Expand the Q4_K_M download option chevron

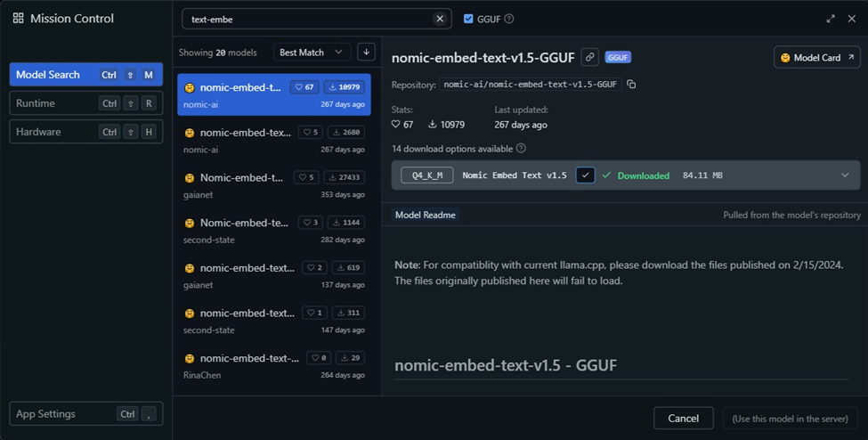[845, 175]
